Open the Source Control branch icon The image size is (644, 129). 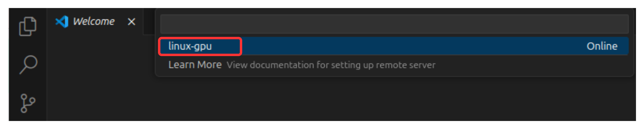[27, 103]
